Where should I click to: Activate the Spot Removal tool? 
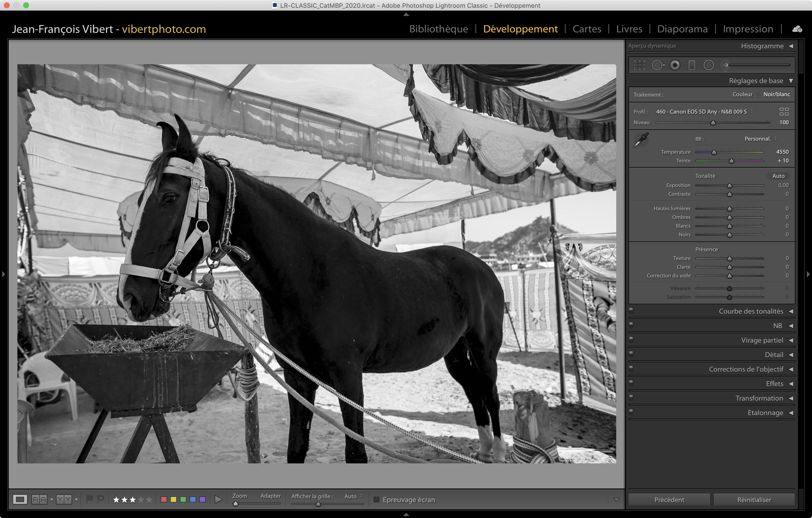pos(658,65)
